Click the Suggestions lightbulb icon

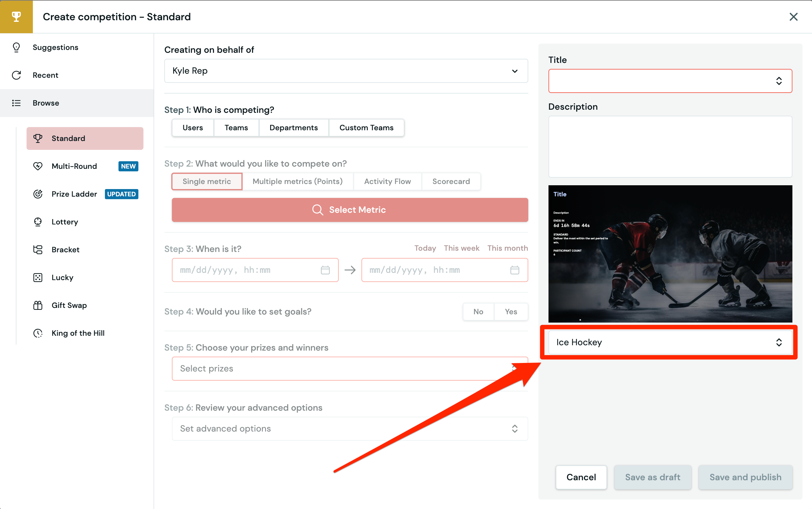[x=16, y=47]
